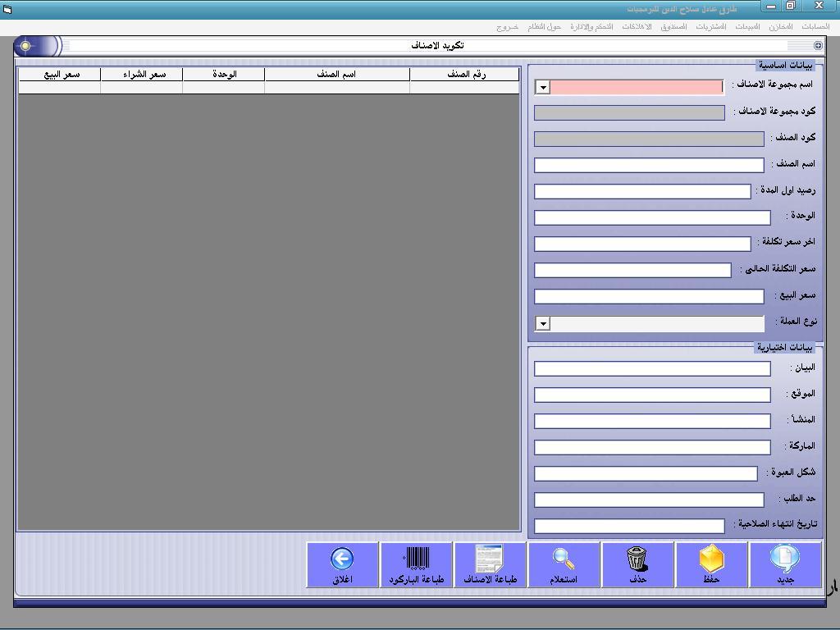Delete the item using the حذف trash icon
Viewport: 840px width, 630px height.
coord(637,564)
